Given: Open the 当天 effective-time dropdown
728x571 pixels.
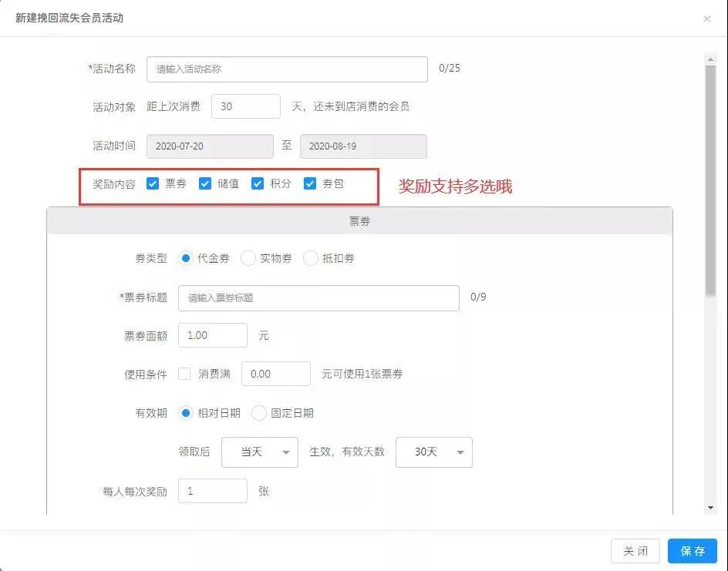Looking at the screenshot, I should point(259,452).
